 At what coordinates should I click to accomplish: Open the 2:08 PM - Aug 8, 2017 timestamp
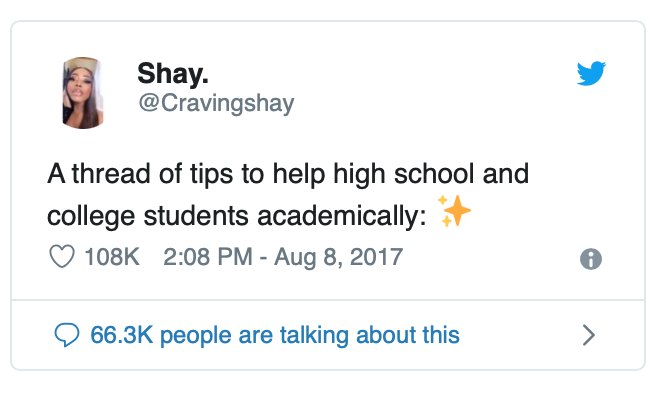(x=283, y=257)
